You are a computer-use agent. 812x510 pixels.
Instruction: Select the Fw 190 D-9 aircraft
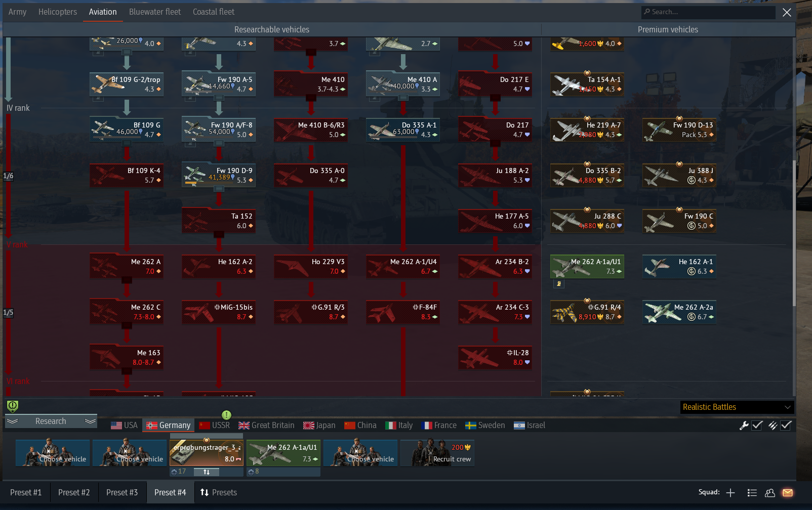click(219, 175)
